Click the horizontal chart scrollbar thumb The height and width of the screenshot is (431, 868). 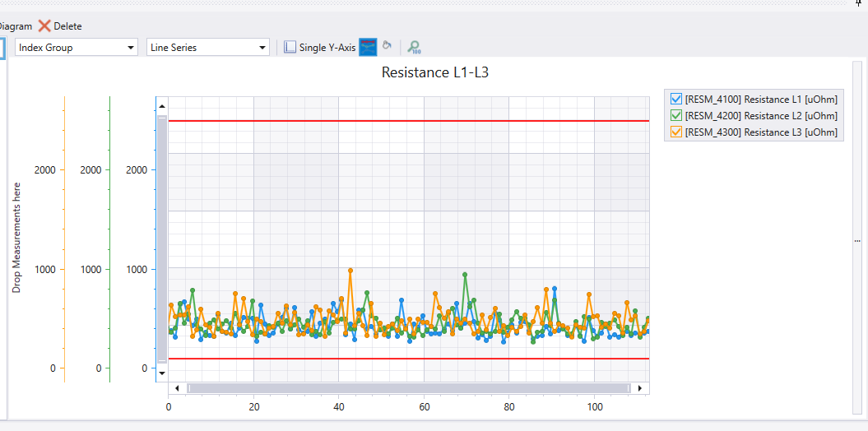pyautogui.click(x=409, y=388)
